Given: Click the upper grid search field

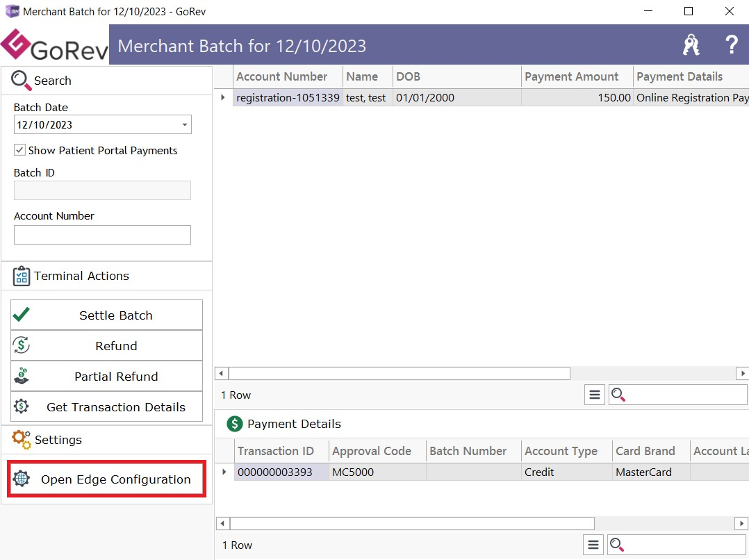Looking at the screenshot, I should click(677, 395).
